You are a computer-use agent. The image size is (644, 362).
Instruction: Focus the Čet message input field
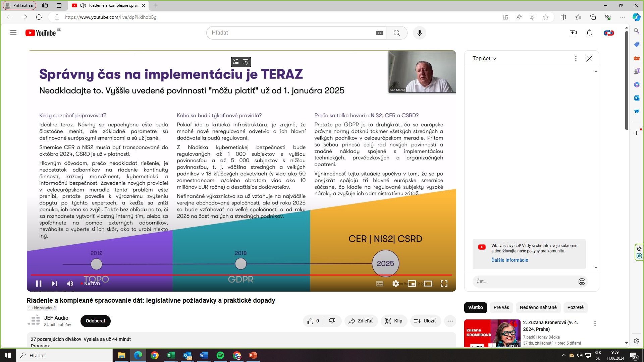pyautogui.click(x=525, y=282)
